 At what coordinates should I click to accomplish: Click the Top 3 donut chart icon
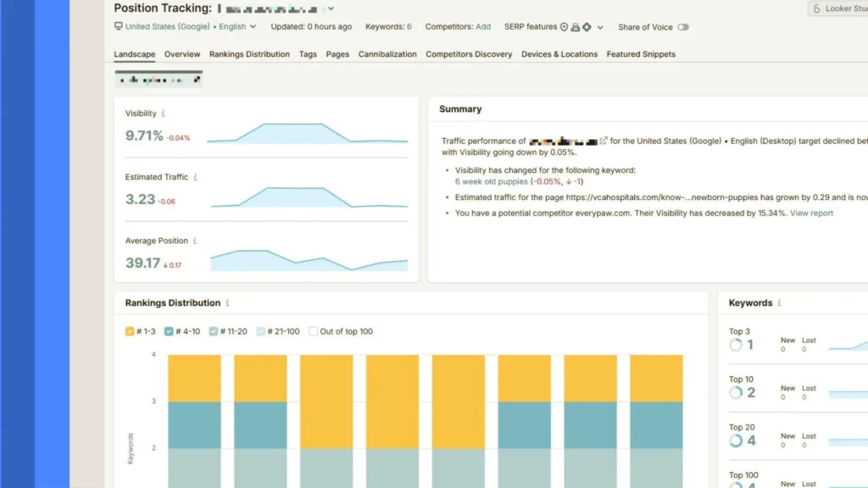[x=736, y=345]
